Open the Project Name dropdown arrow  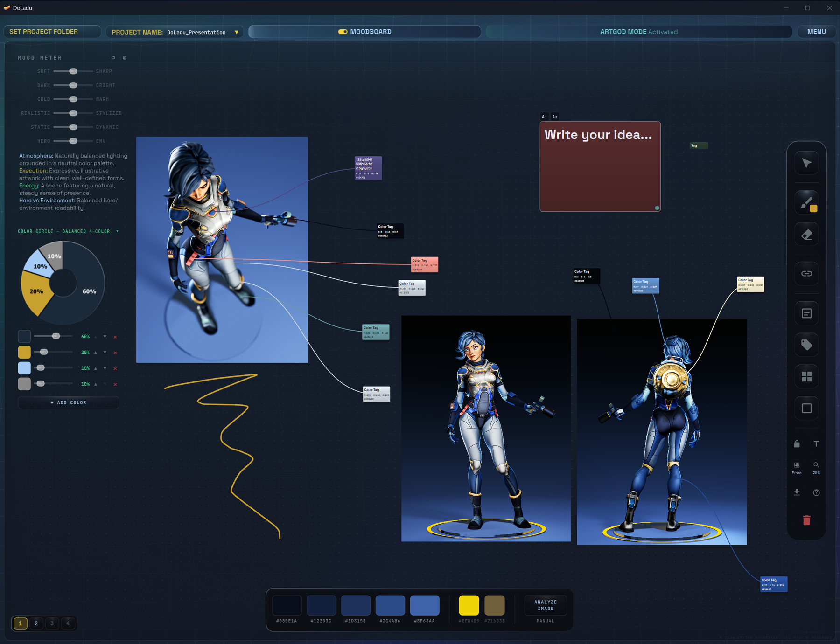(x=237, y=32)
